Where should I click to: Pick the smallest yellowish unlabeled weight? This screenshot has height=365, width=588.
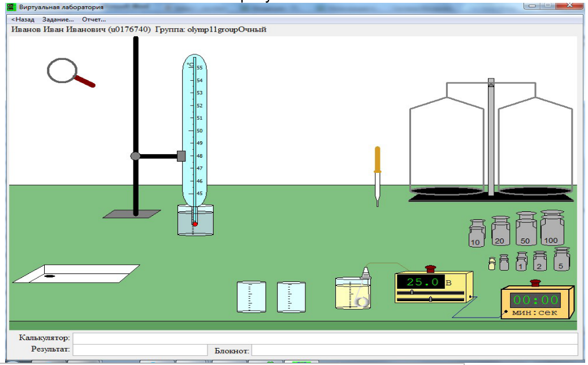coord(492,263)
